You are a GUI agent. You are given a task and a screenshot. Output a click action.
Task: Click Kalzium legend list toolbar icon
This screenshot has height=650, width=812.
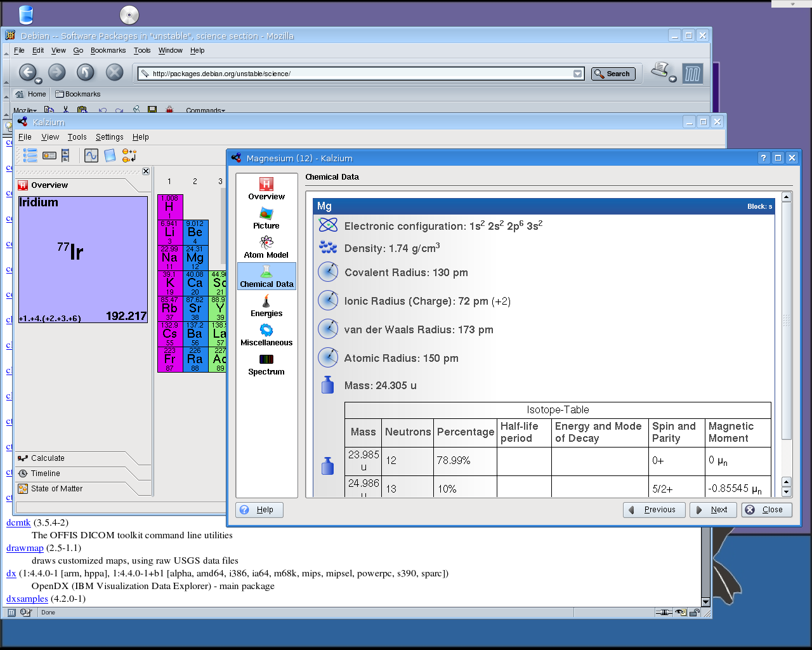30,156
